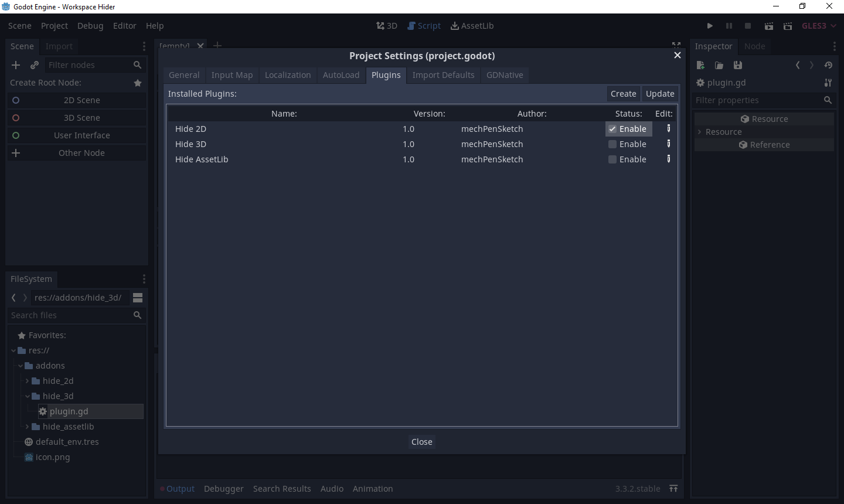This screenshot has height=504, width=844.
Task: Create a 2D Scene root node
Action: coord(77,100)
